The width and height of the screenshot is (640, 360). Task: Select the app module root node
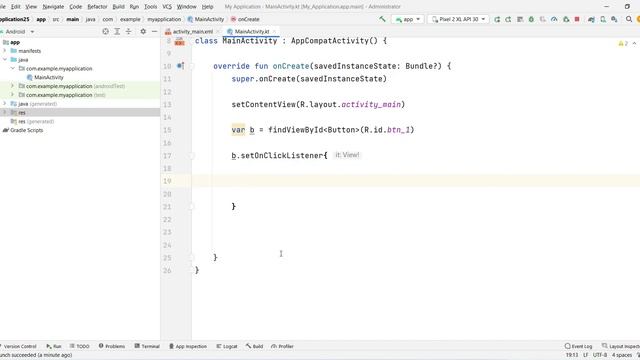pos(11,42)
